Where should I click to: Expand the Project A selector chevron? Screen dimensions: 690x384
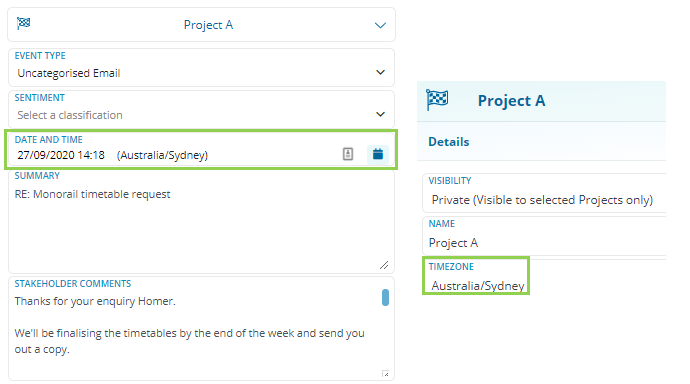pyautogui.click(x=380, y=26)
